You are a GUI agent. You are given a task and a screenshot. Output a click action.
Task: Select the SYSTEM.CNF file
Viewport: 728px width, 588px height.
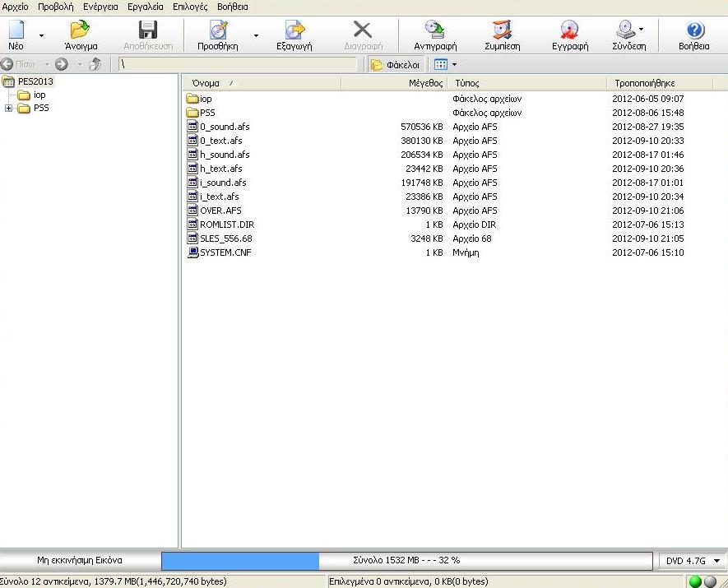pos(225,252)
